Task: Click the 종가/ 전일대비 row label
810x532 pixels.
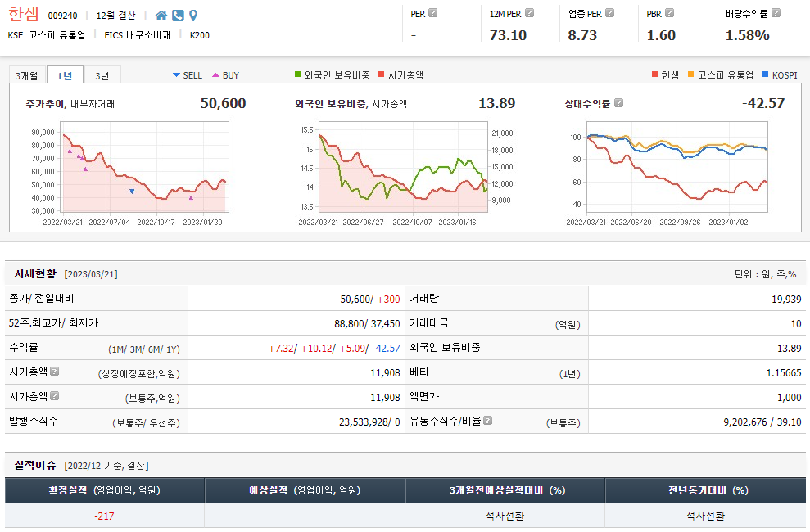Action: pyautogui.click(x=41, y=298)
